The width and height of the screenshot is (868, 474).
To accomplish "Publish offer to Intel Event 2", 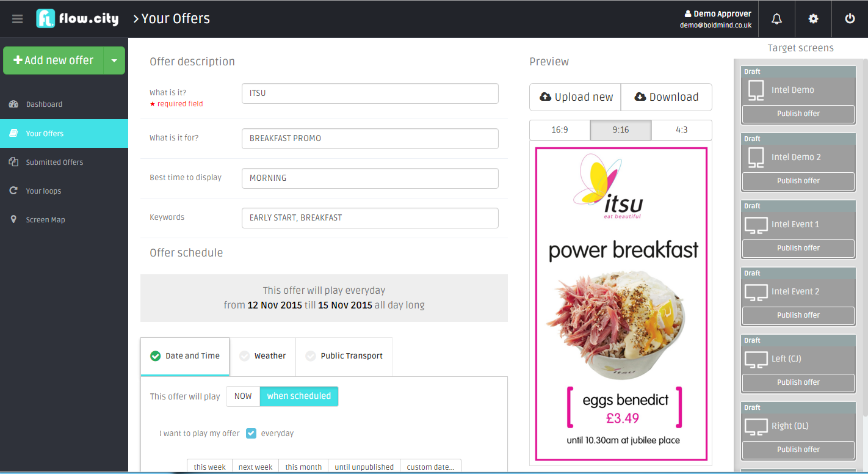I will pyautogui.click(x=798, y=315).
